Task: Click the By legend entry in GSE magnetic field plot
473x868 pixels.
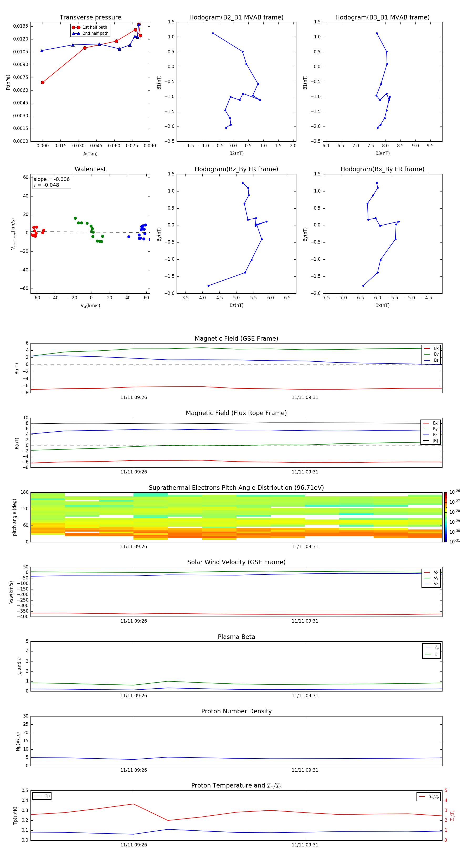Action: pyautogui.click(x=431, y=355)
